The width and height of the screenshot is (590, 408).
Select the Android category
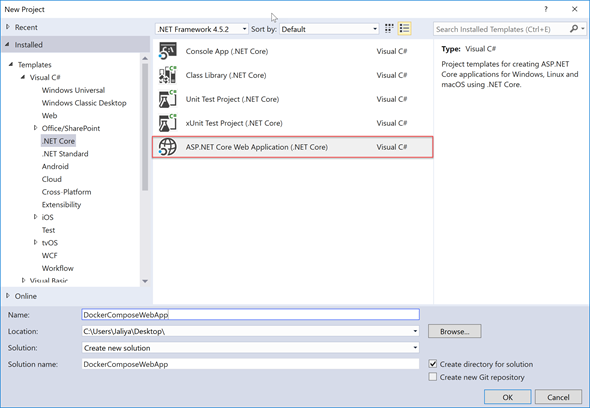55,166
